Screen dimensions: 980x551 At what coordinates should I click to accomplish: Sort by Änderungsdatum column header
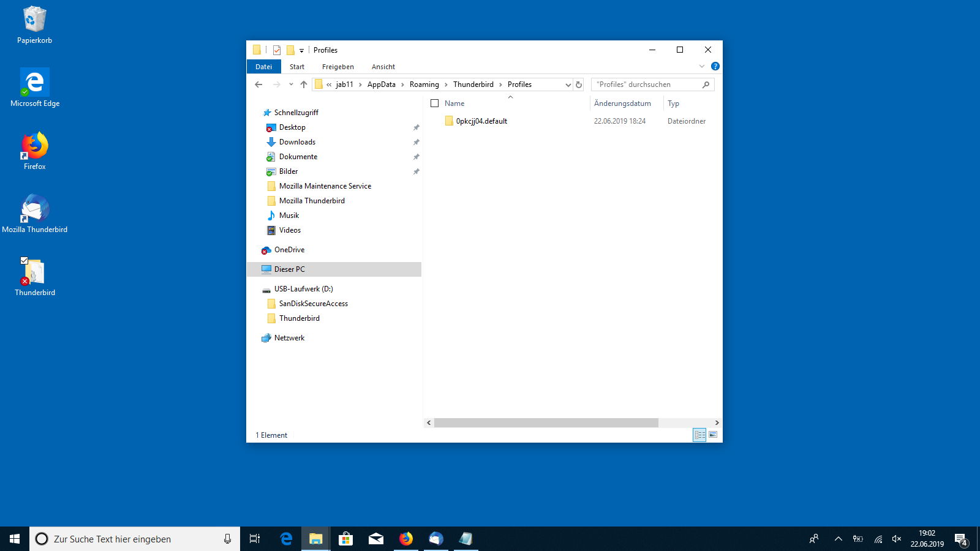(622, 103)
